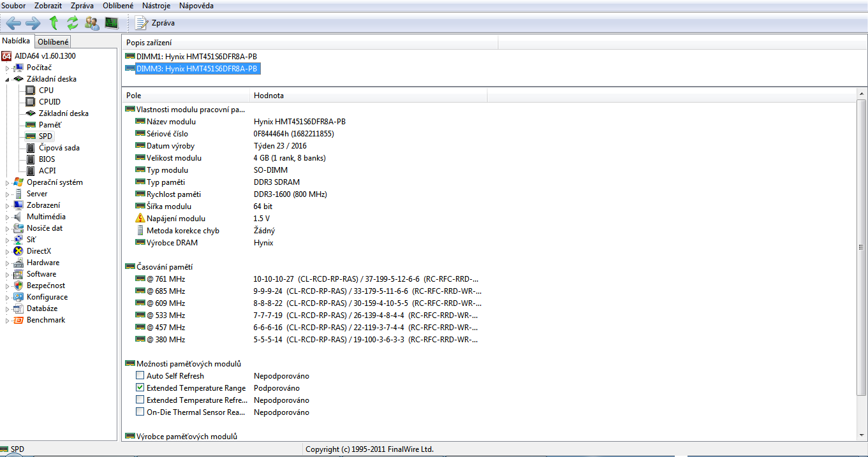The image size is (868, 457).
Task: Click the Zpráva report button
Action: point(155,23)
